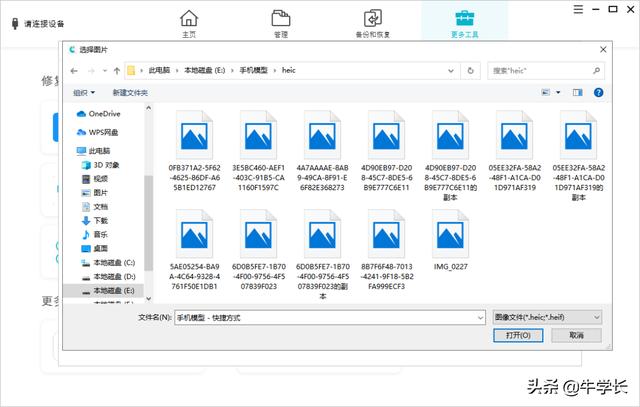The image size is (640, 407).
Task: Open the 组织 dropdown menu
Action: pos(84,93)
